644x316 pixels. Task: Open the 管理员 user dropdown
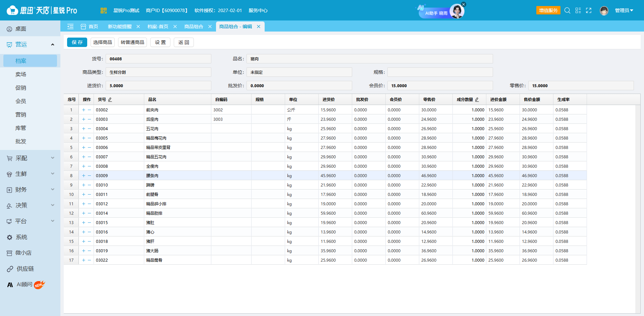coord(624,10)
